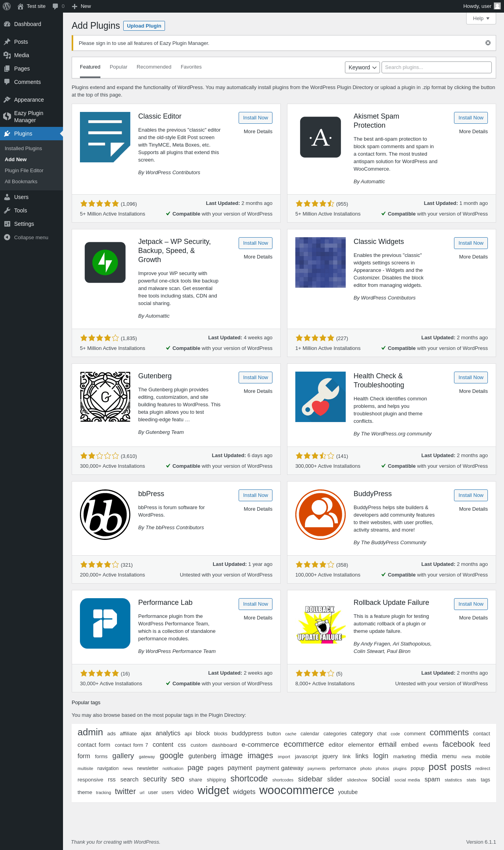Click the Rollback Update Failure plugin image
The image size is (504, 850).
pyautogui.click(x=321, y=623)
